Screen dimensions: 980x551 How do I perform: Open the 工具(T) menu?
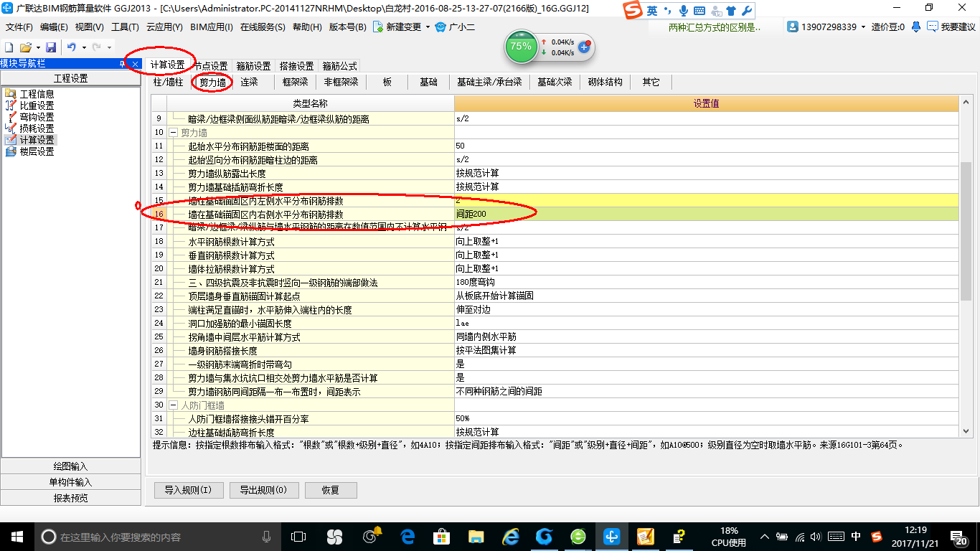coord(125,27)
